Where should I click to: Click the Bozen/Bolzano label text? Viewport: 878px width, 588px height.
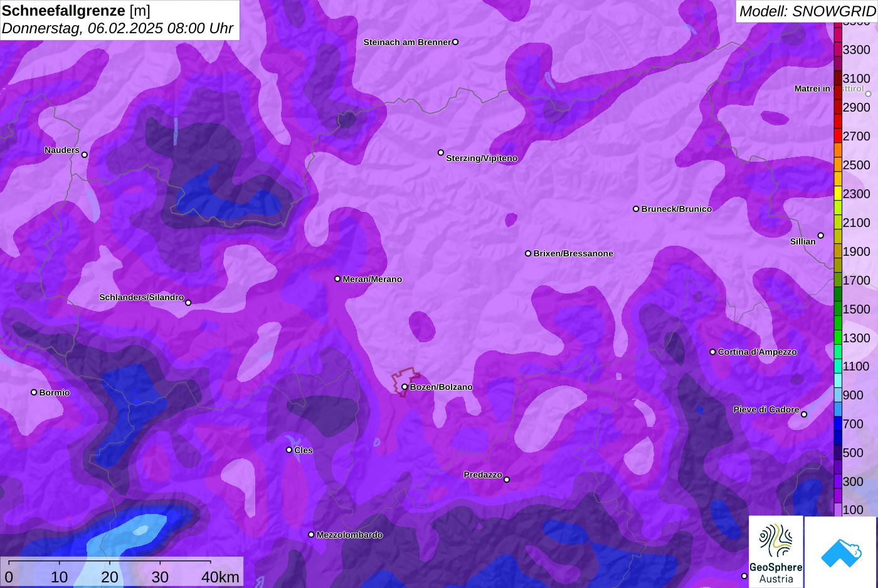(442, 387)
